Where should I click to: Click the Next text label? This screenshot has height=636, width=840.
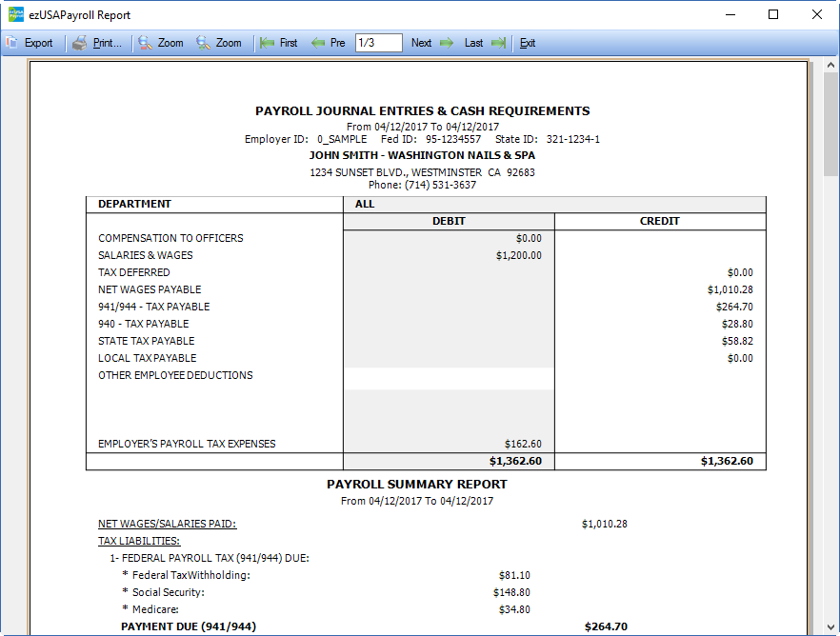(x=421, y=43)
